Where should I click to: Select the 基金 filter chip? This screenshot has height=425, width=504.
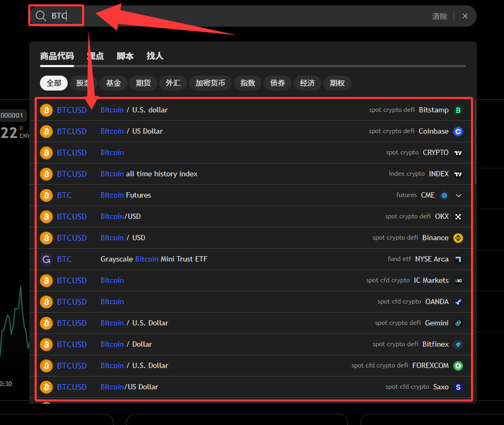pyautogui.click(x=113, y=83)
